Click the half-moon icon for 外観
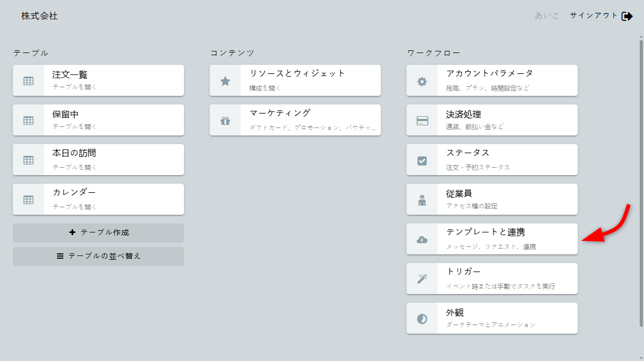644x361 pixels. 422,319
